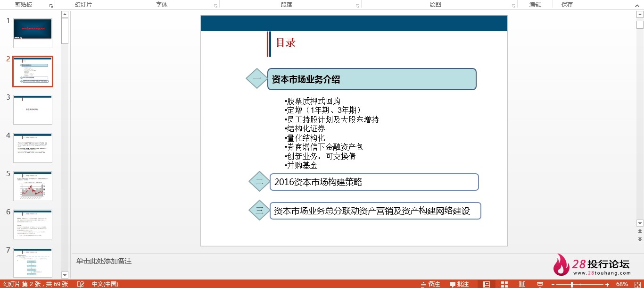Fit slide to current window
Screen dimensions: 644x288
637,284
